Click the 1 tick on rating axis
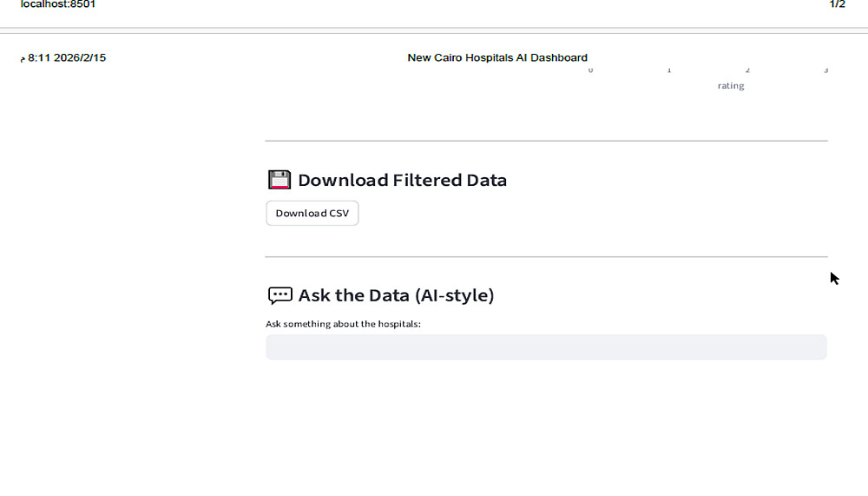Screen dimensions: 868x496 pyautogui.click(x=669, y=70)
